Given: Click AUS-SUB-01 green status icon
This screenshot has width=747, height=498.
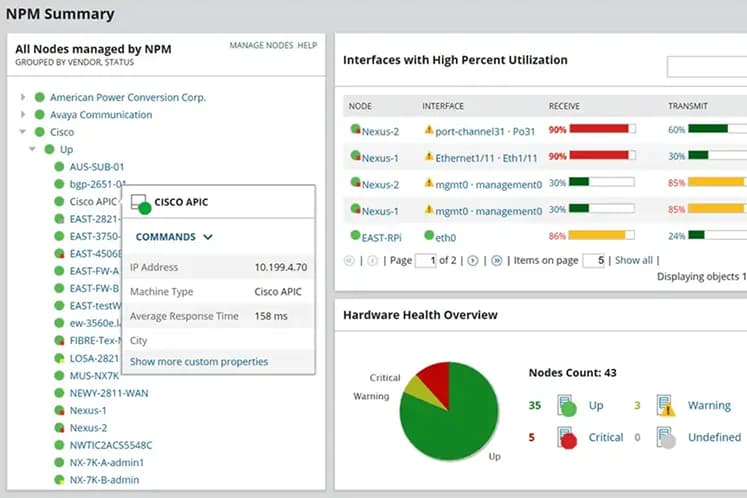Looking at the screenshot, I should [x=59, y=167].
